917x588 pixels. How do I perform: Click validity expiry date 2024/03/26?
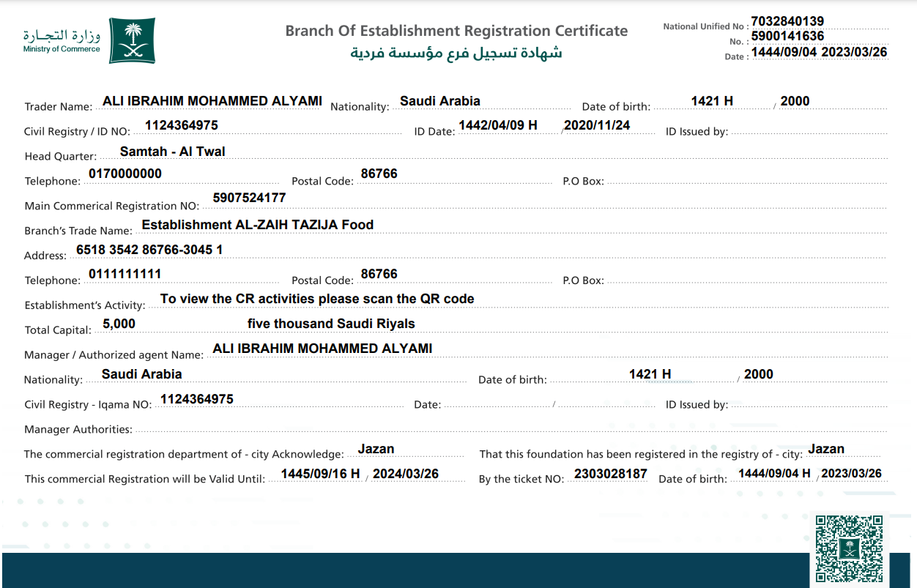click(x=406, y=474)
